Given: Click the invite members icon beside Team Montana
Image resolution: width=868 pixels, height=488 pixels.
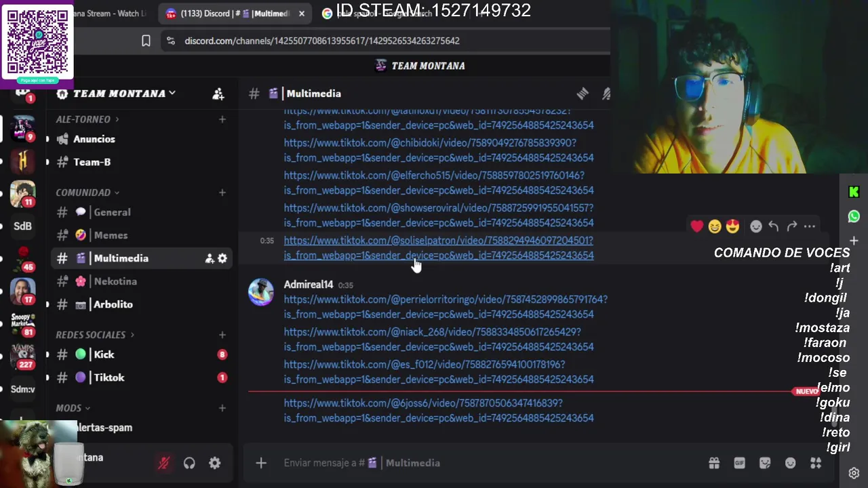Looking at the screenshot, I should (218, 94).
